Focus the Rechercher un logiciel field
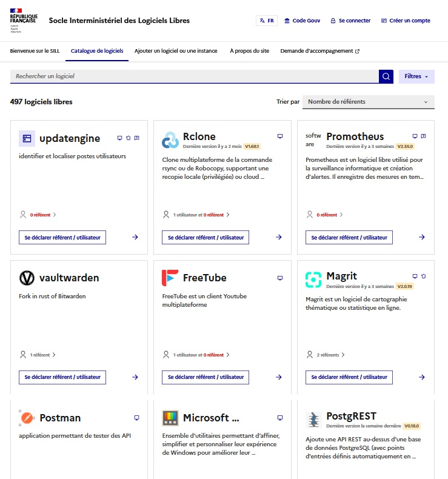The height and width of the screenshot is (479, 448). point(195,76)
